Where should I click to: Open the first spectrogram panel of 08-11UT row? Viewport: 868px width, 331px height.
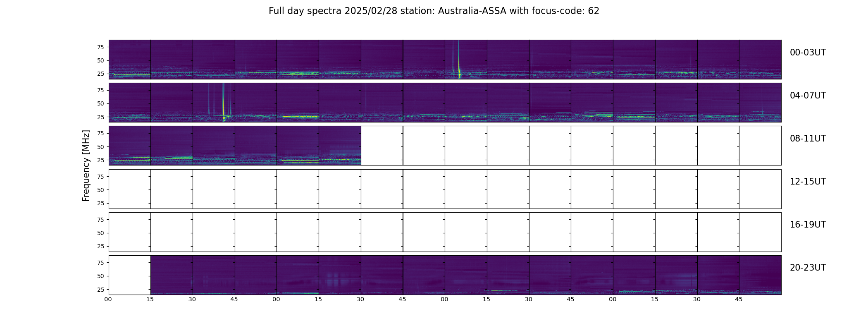click(130, 146)
